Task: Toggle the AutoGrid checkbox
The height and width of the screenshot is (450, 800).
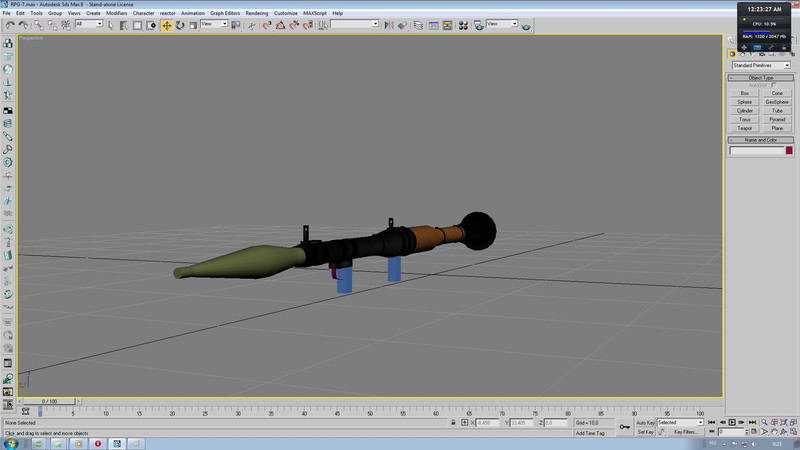Action: tap(774, 85)
